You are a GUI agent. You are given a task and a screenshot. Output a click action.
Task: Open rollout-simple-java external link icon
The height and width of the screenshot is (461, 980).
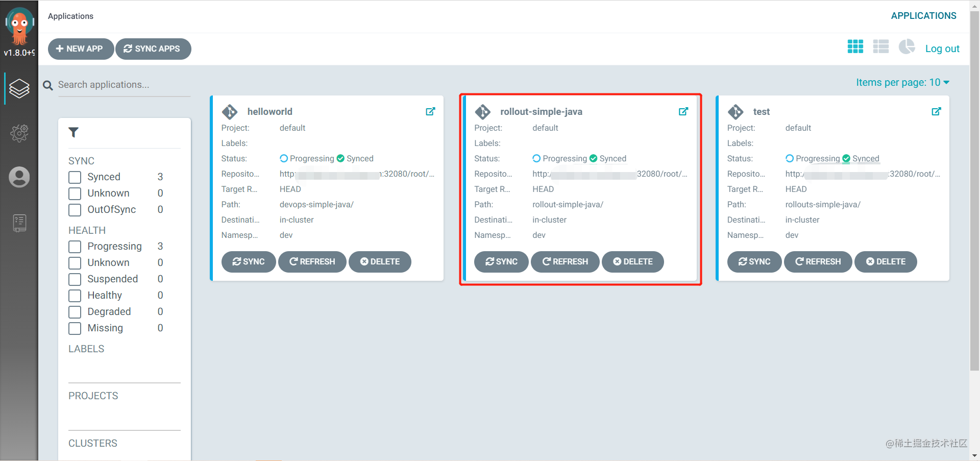pyautogui.click(x=683, y=111)
